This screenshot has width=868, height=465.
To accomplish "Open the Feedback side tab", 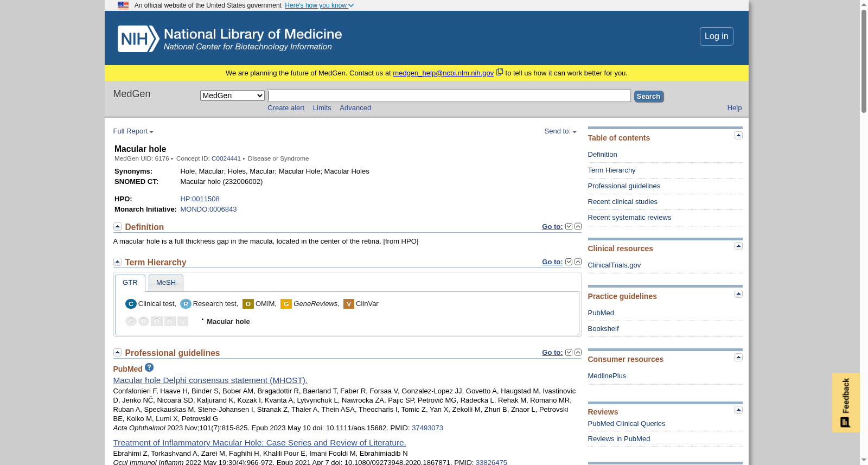I will [846, 402].
